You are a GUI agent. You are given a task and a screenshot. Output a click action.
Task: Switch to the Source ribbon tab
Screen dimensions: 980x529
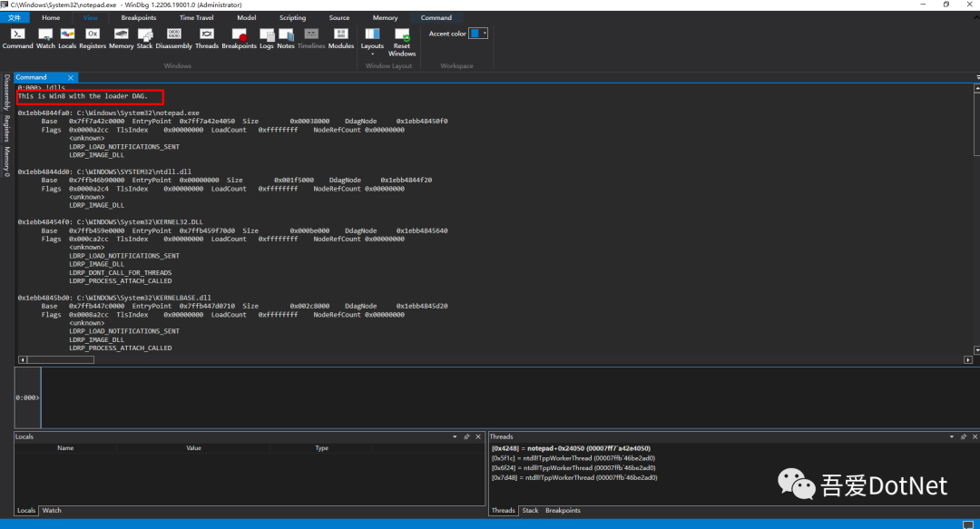pos(339,17)
